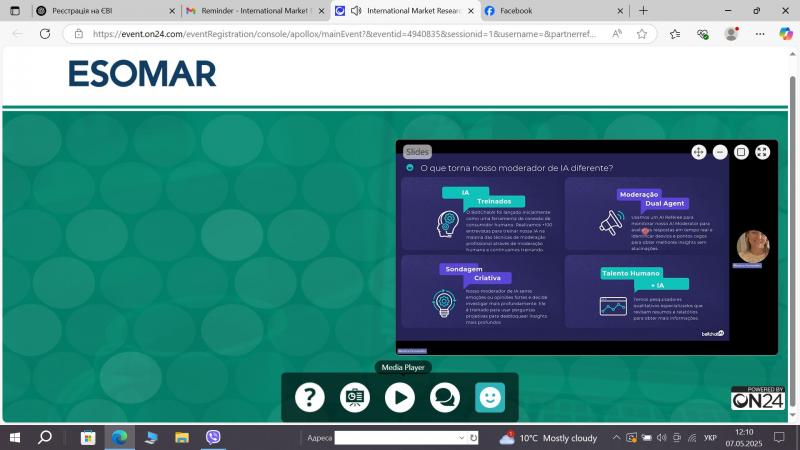
Task: Minimize the Slides panel with minus icon
Action: click(x=720, y=152)
